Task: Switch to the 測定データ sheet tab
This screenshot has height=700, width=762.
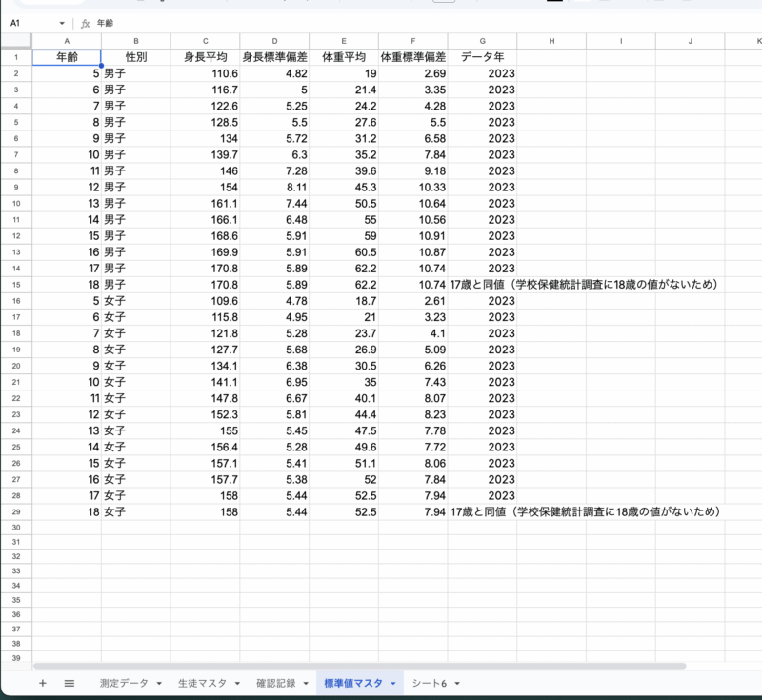Action: coord(124,684)
